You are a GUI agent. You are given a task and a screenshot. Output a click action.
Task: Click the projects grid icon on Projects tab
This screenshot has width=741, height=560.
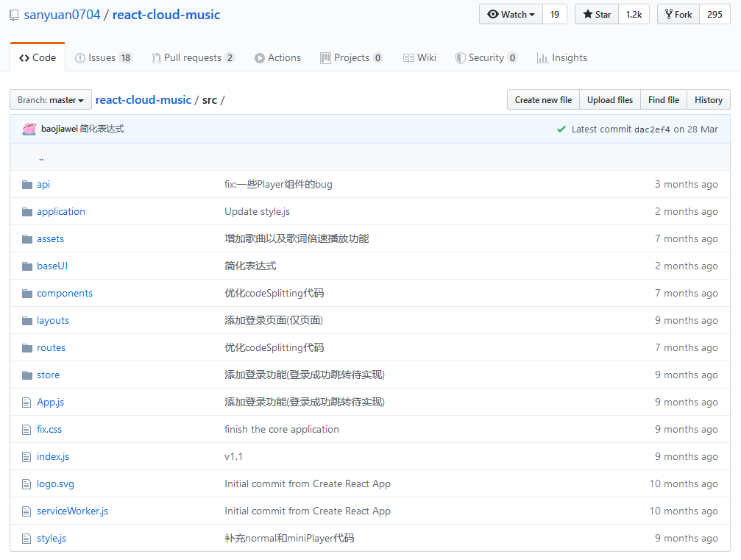(x=326, y=57)
